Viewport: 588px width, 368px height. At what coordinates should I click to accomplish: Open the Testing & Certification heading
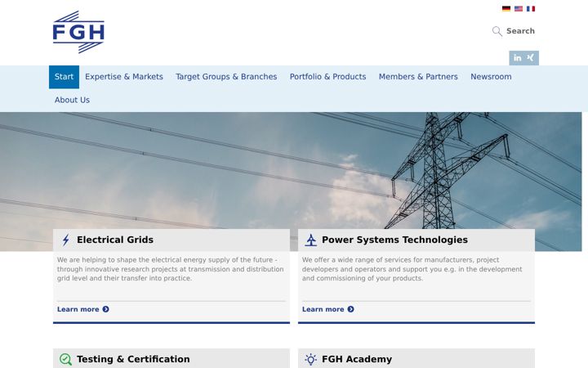pyautogui.click(x=133, y=359)
